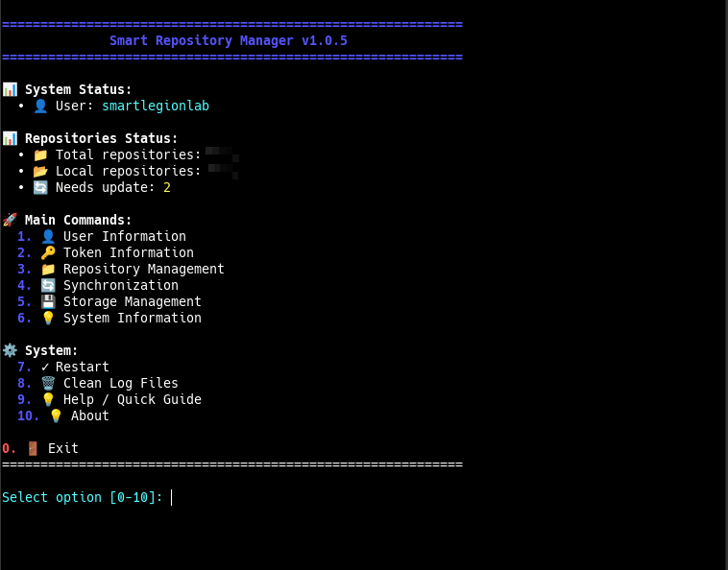
Task: Click the folder icon for Repository Management
Action: 48,269
